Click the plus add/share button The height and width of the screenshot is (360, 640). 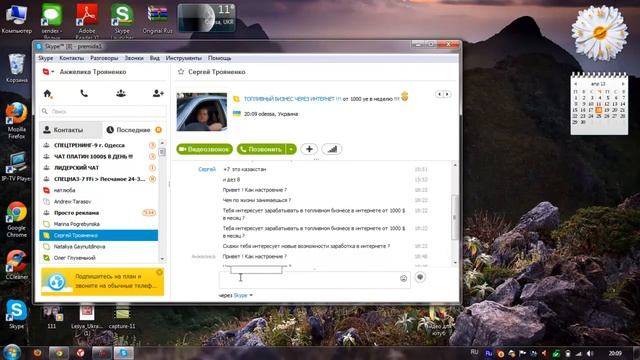pyautogui.click(x=309, y=149)
